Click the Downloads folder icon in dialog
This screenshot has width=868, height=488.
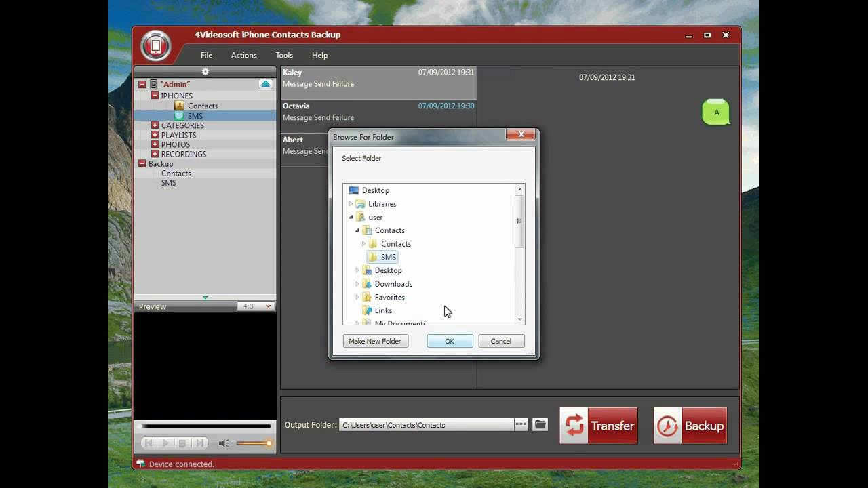(367, 284)
